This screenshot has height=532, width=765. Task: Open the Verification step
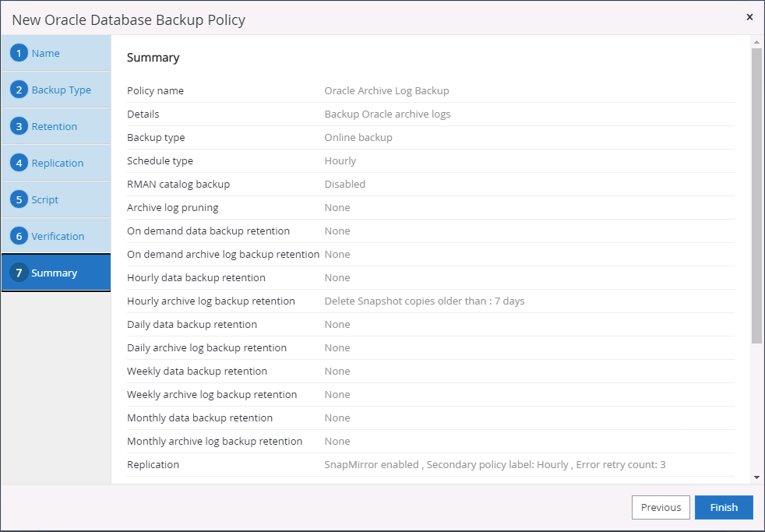point(58,236)
